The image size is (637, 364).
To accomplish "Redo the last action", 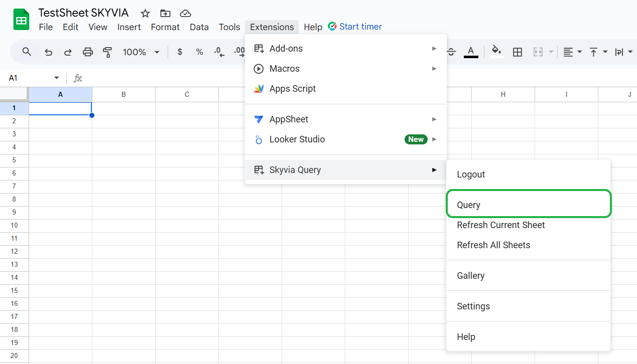I will (68, 52).
